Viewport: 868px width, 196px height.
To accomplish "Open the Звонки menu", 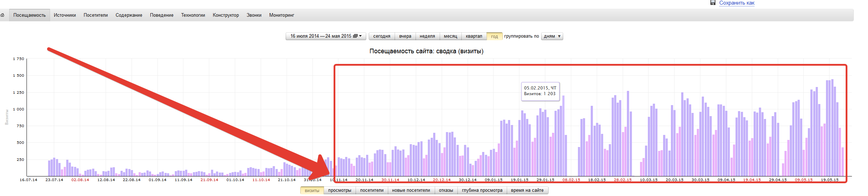I will tap(254, 15).
